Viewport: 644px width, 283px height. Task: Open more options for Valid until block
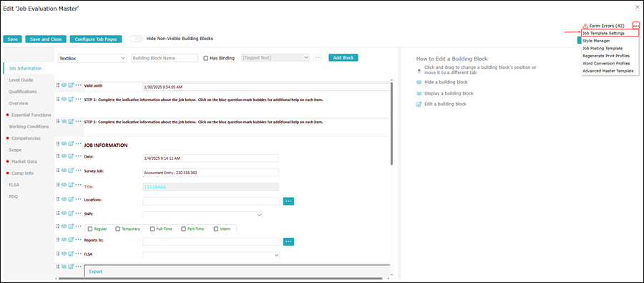pyautogui.click(x=78, y=85)
